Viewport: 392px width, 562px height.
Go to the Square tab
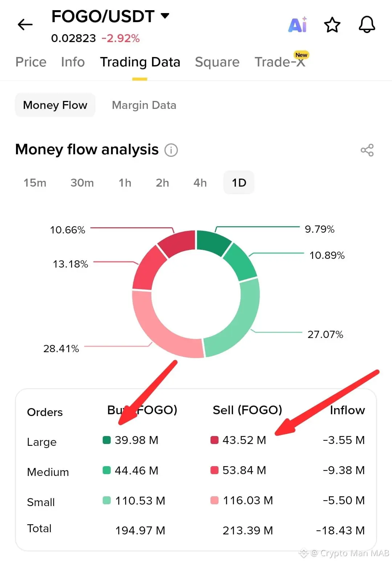point(217,62)
